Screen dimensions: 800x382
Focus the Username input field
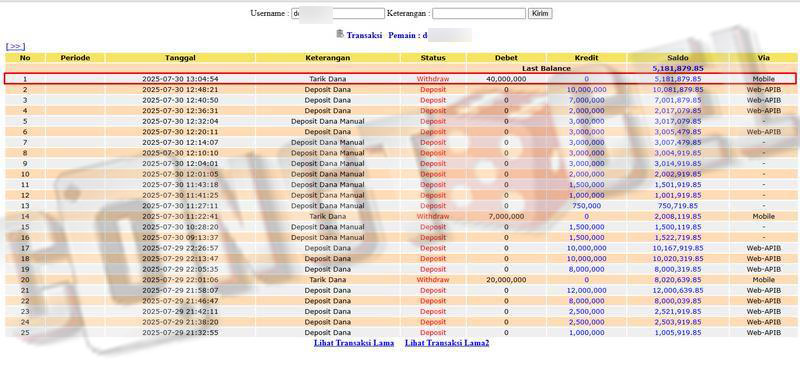[338, 13]
